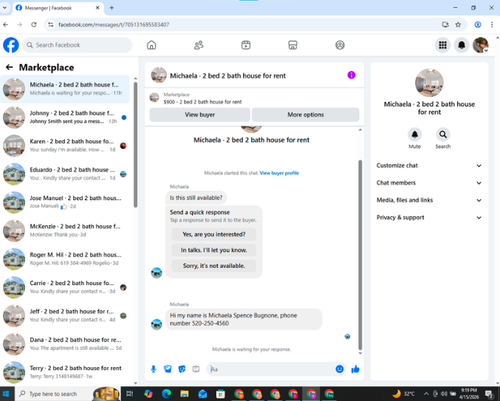This screenshot has width=500, height=401.
Task: Expand Media, files and links section
Action: pos(429,200)
